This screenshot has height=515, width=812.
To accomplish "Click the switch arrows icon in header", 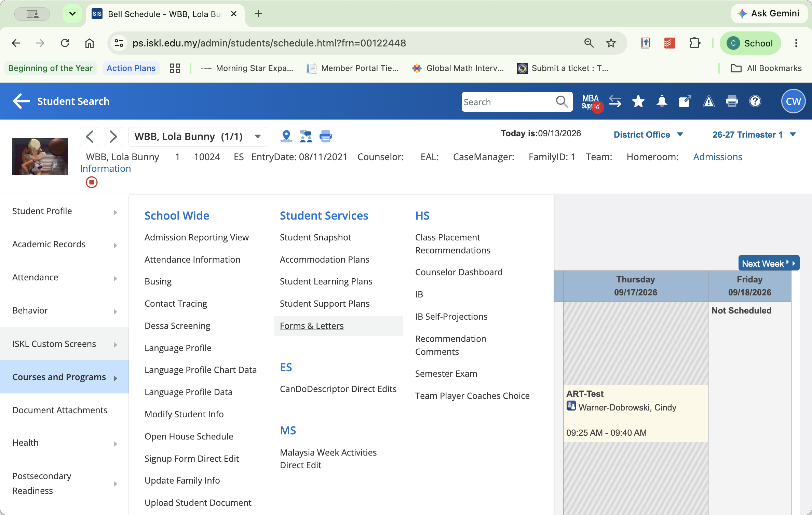I will 615,101.
